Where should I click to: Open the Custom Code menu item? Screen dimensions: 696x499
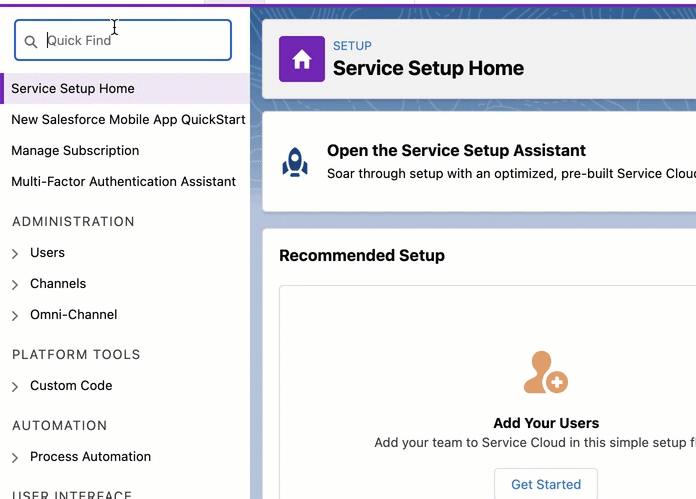(71, 386)
